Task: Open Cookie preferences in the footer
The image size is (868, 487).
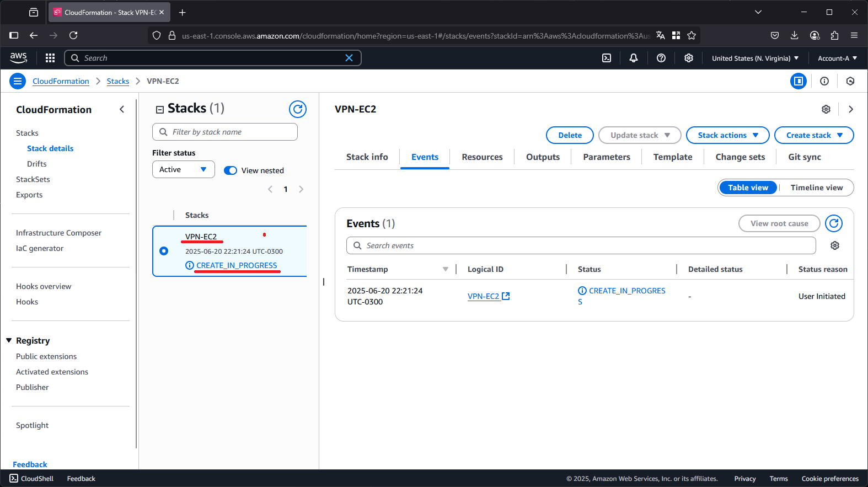Action: pyautogui.click(x=830, y=479)
